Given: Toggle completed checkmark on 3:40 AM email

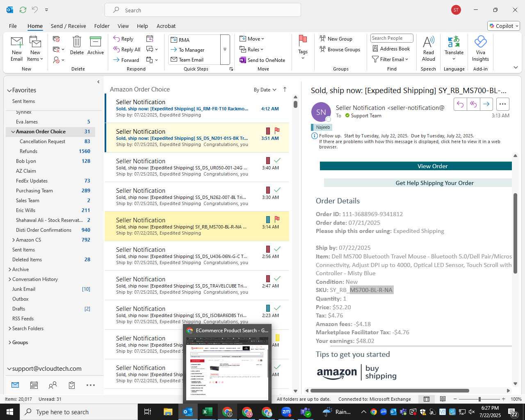Looking at the screenshot, I should click(277, 160).
